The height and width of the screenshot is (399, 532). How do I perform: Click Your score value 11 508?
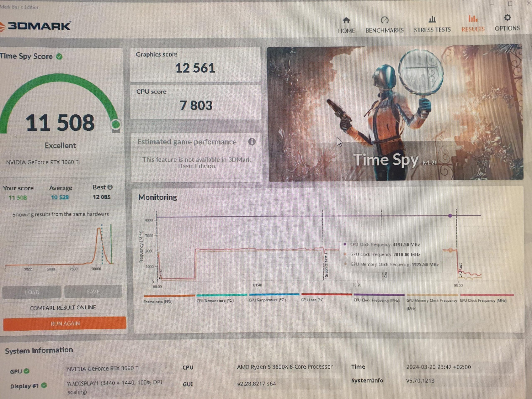tap(17, 198)
